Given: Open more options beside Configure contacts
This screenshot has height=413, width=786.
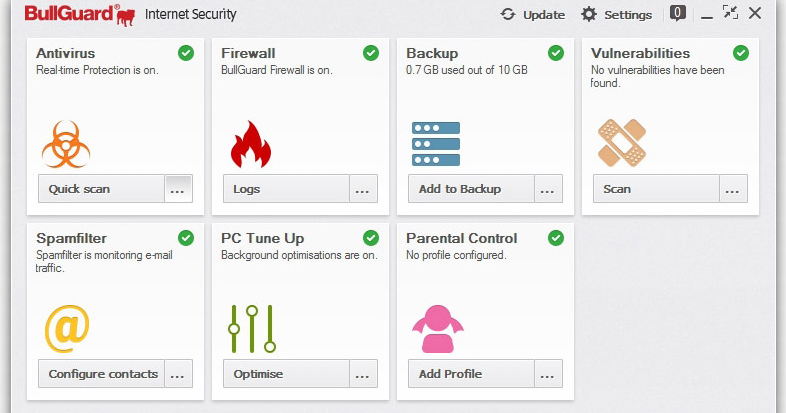Looking at the screenshot, I should [178, 373].
